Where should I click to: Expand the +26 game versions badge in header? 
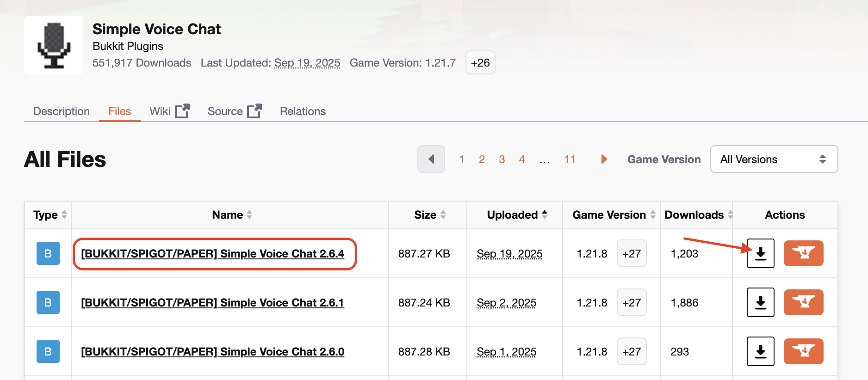(x=480, y=63)
